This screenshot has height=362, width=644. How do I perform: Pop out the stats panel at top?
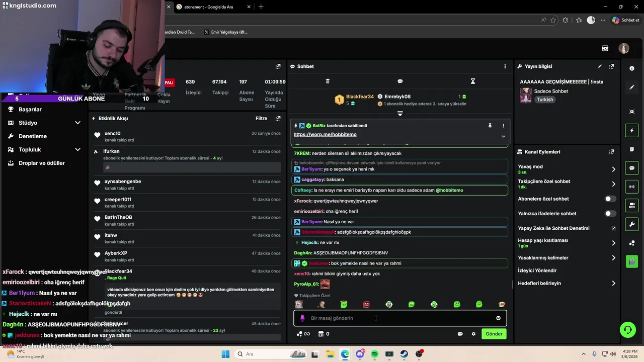pos(278,66)
